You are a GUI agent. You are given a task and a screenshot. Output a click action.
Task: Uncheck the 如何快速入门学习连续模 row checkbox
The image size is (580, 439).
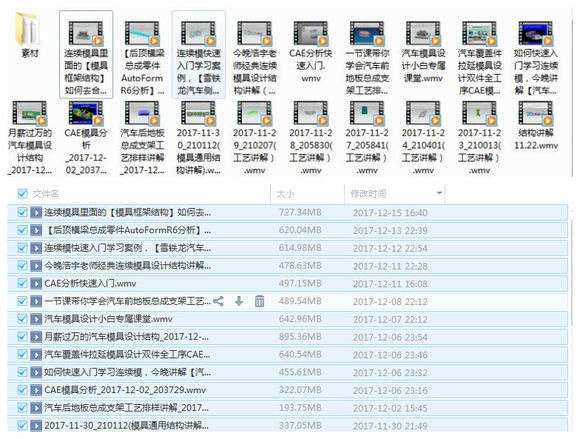click(x=22, y=372)
